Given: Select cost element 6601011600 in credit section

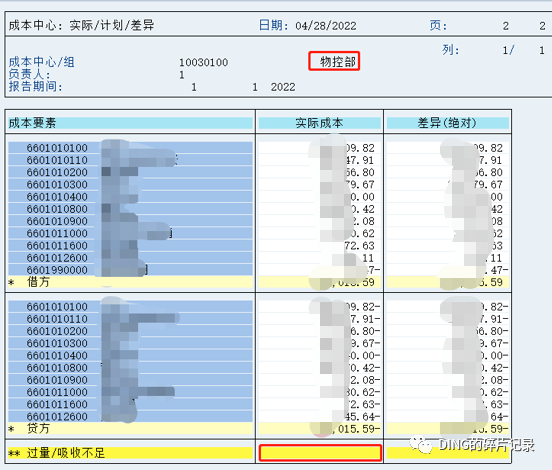Looking at the screenshot, I should (x=57, y=405).
